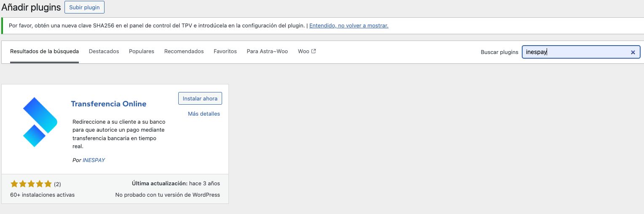The height and width of the screenshot is (214, 644).
Task: Go to the Recomendados tab
Action: [x=184, y=51]
